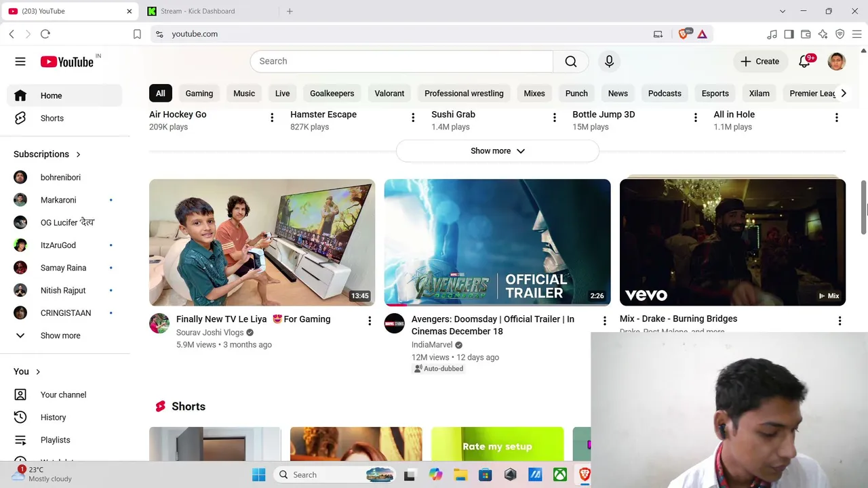Open more options for Finally New TV video

(370, 321)
